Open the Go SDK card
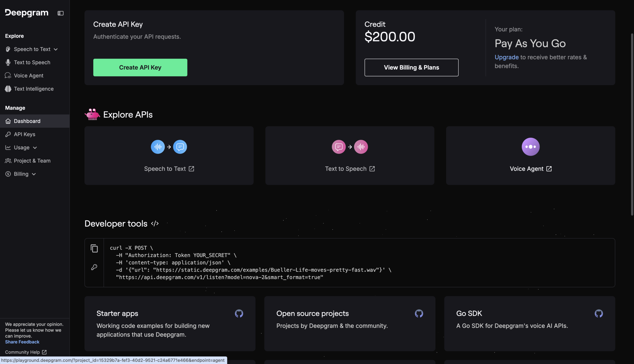 point(530,323)
